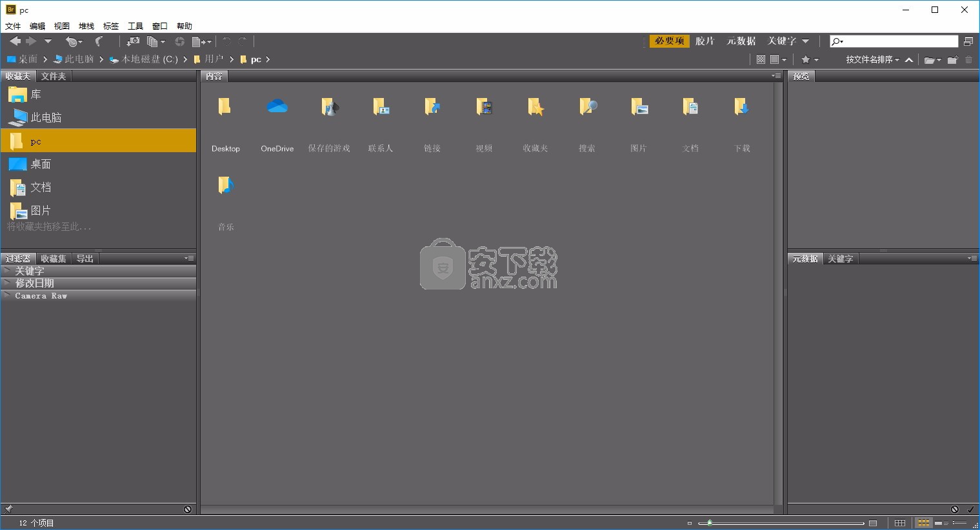
Task: Switch to the 元数据 workspace
Action: click(741, 41)
